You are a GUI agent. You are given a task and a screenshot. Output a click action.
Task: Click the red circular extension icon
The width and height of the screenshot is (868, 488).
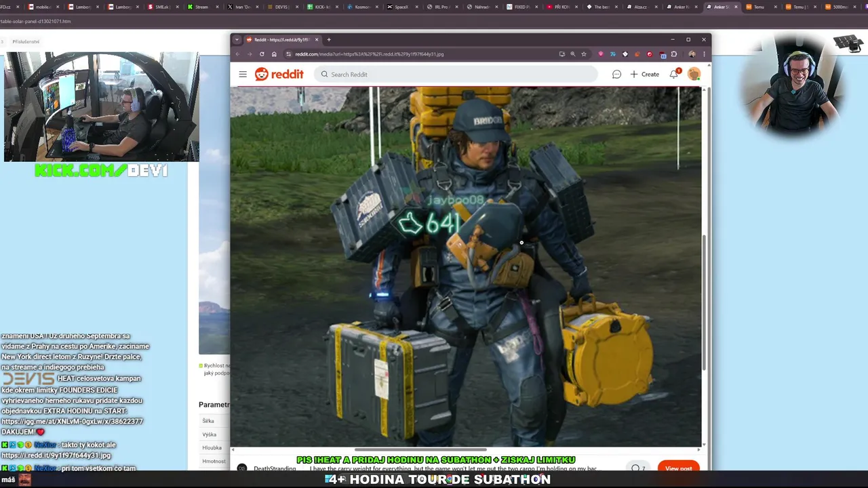click(x=650, y=54)
